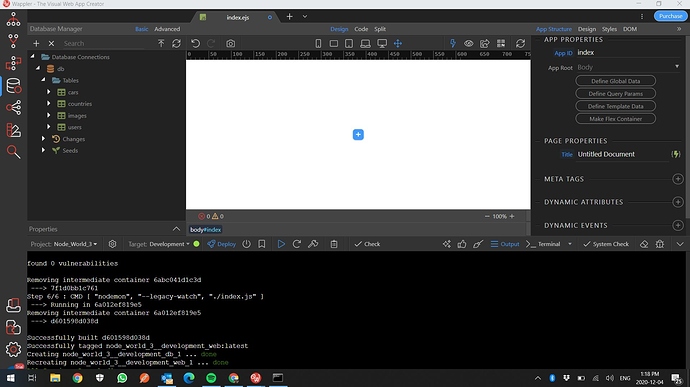
Task: Expand the users table
Action: click(49, 127)
